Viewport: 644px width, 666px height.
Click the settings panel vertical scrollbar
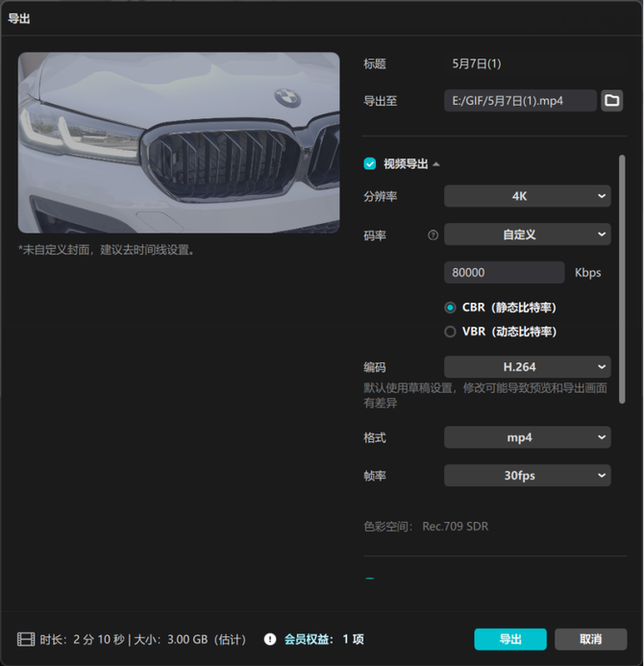click(622, 279)
